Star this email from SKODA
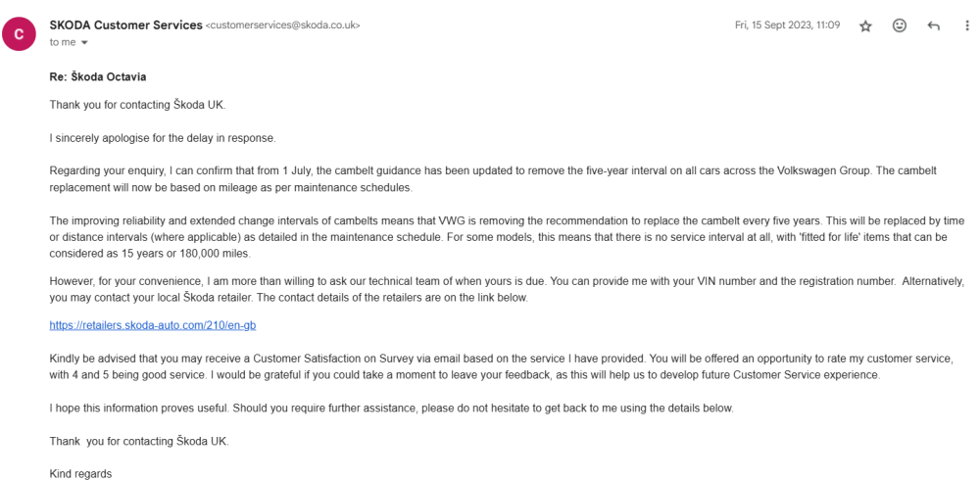This screenshot has height=481, width=980. [865, 26]
